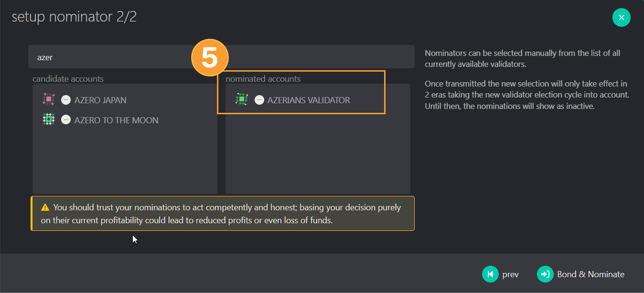The width and height of the screenshot is (644, 293).
Task: Click the candidate accounts heading
Action: (68, 78)
